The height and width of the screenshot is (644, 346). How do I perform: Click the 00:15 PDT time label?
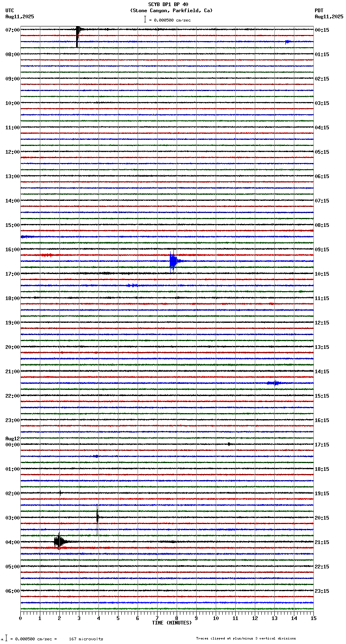(x=322, y=30)
